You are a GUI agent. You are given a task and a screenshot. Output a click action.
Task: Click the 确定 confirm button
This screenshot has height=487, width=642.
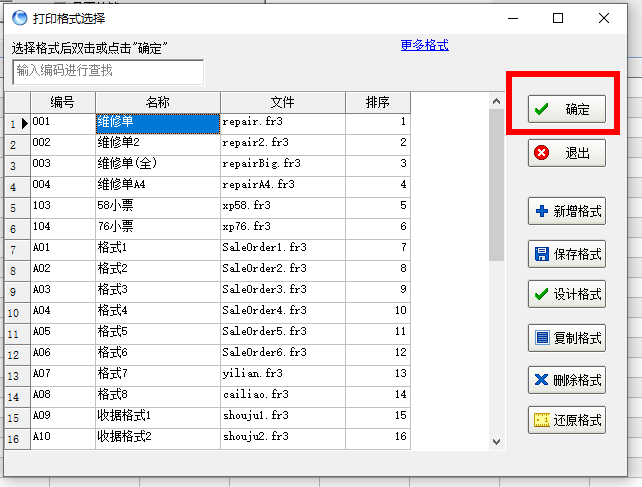pyautogui.click(x=567, y=109)
